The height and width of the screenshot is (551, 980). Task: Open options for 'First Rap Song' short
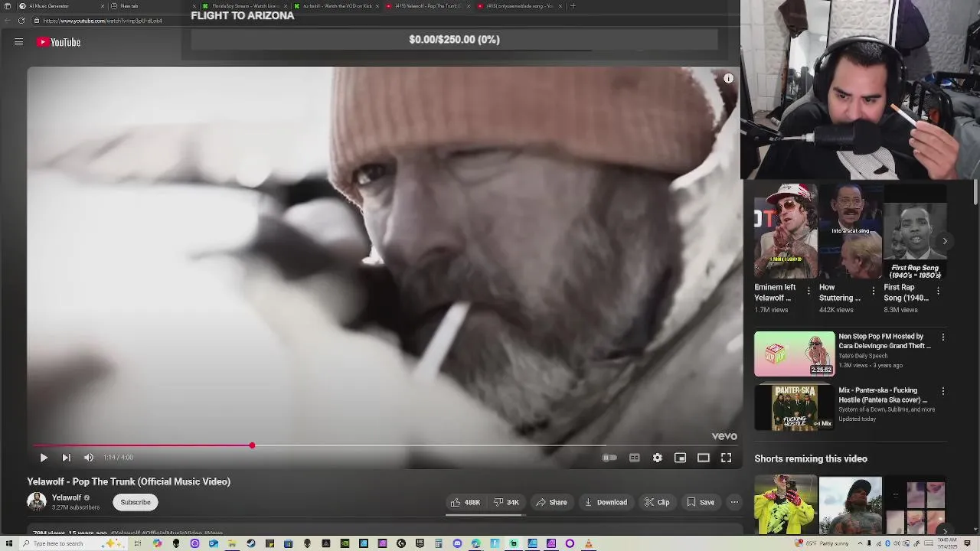click(x=938, y=291)
